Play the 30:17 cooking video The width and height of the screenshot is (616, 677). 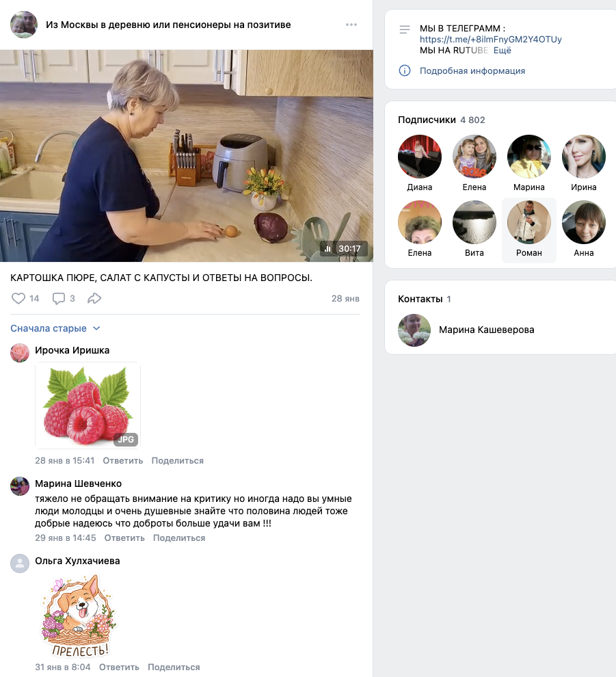coord(187,156)
